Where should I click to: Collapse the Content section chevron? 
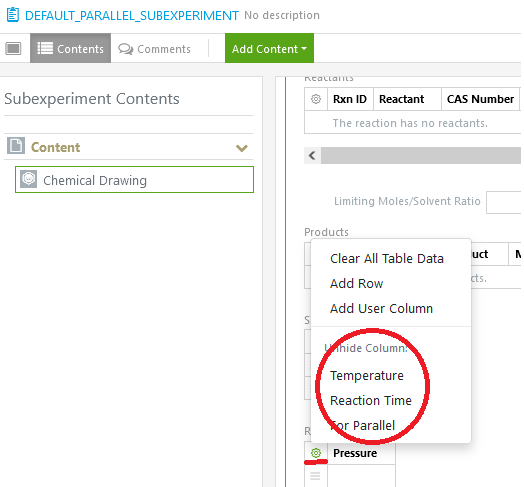click(x=242, y=148)
